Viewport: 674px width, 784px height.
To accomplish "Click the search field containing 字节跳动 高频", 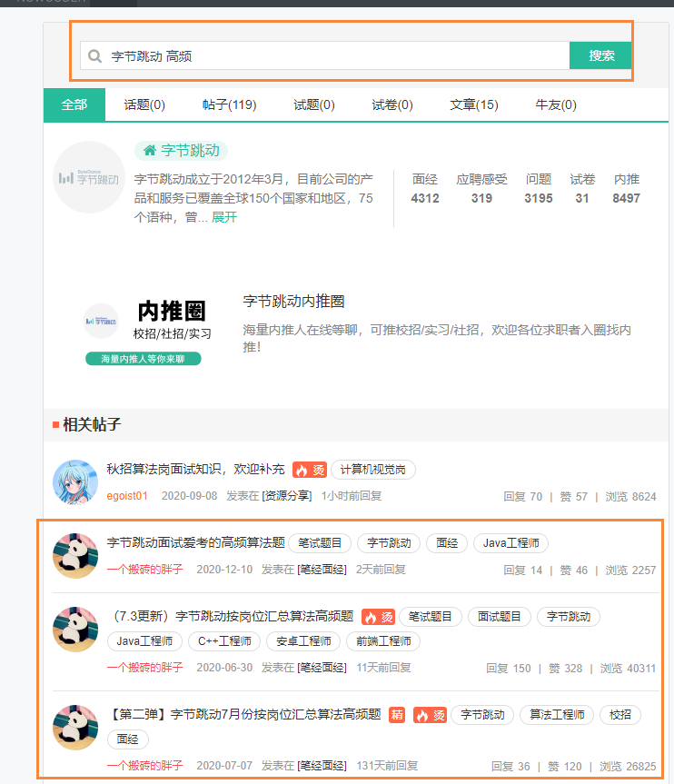I will tap(325, 55).
